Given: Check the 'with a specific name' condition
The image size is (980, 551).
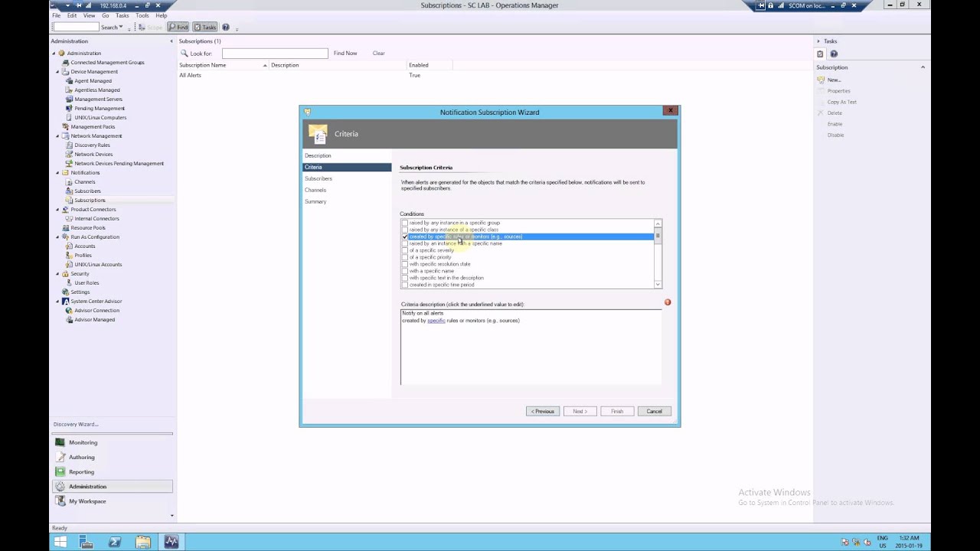Looking at the screenshot, I should 405,271.
